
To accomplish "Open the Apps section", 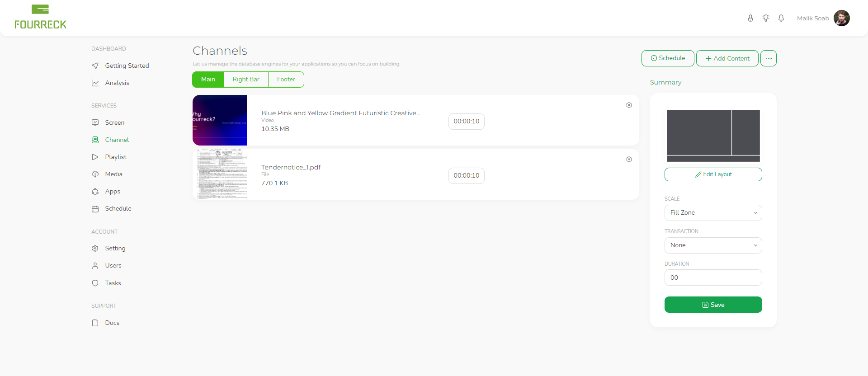I will pos(113,191).
